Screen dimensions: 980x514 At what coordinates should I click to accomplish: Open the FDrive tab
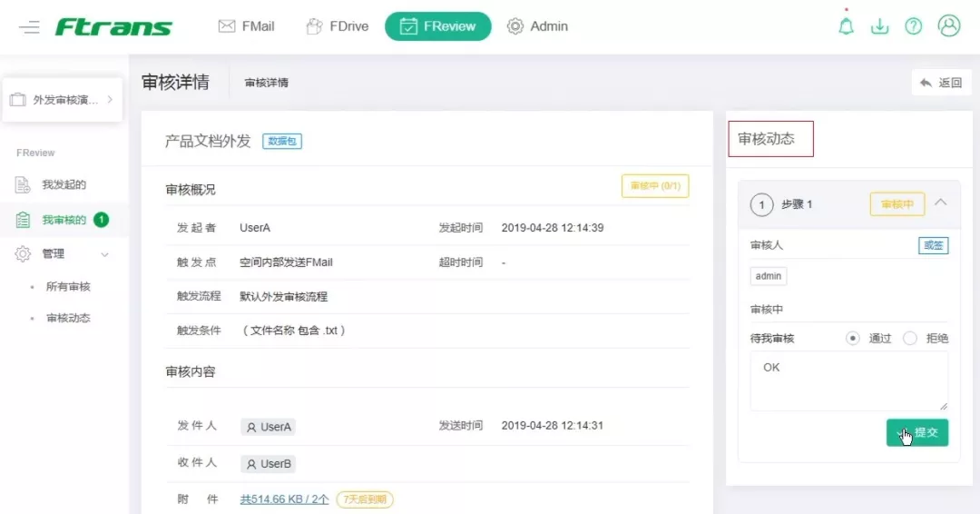click(x=337, y=26)
